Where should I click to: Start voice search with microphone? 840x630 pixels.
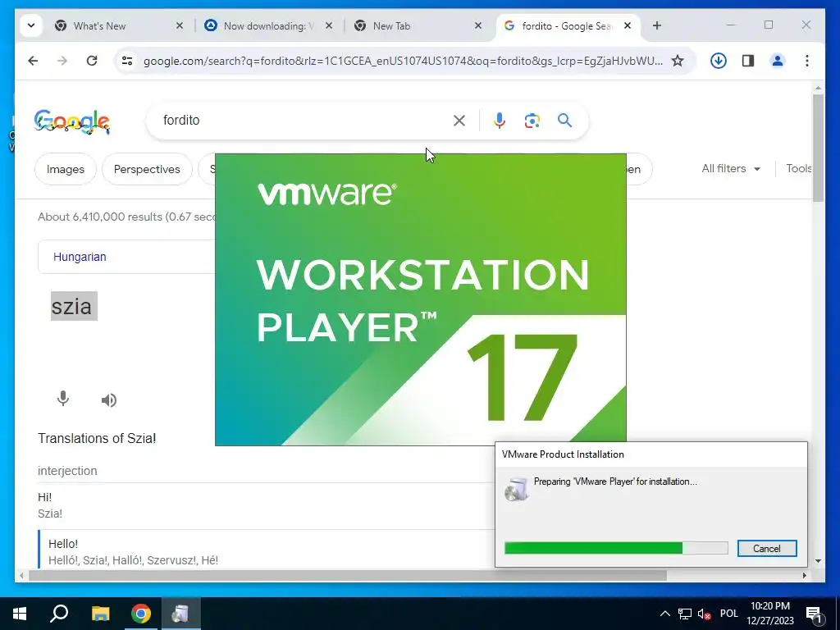click(500, 121)
